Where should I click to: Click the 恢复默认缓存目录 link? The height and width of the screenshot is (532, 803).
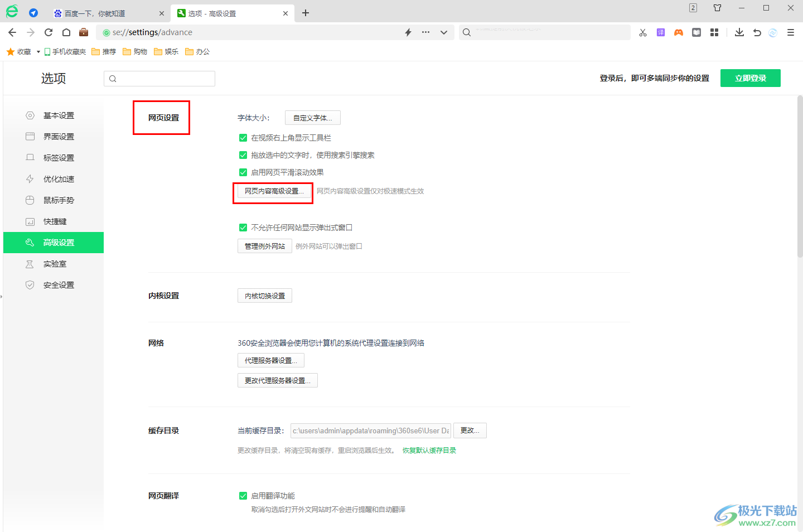[x=429, y=450]
